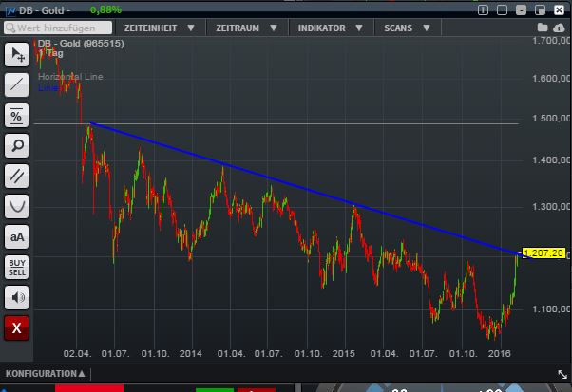
Task: Pick the percent retracement tool
Action: (x=17, y=116)
